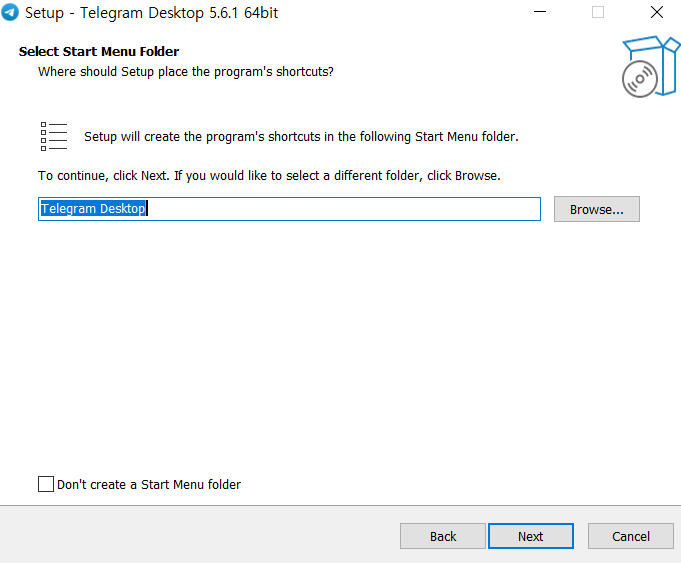Go back to previous setup step

pyautogui.click(x=443, y=536)
